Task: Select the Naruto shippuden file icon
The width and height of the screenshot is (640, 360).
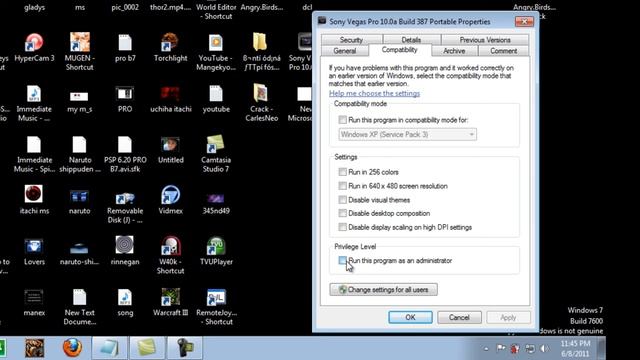Action: [79, 145]
